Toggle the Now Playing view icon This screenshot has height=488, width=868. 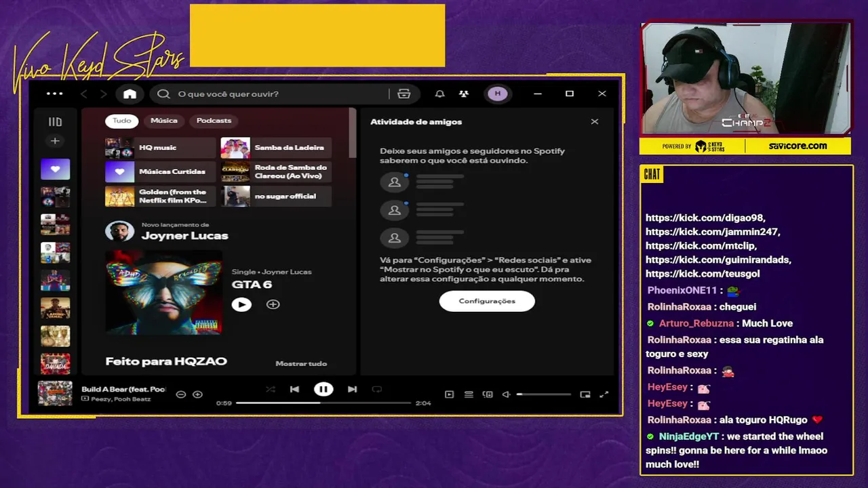[x=449, y=394]
